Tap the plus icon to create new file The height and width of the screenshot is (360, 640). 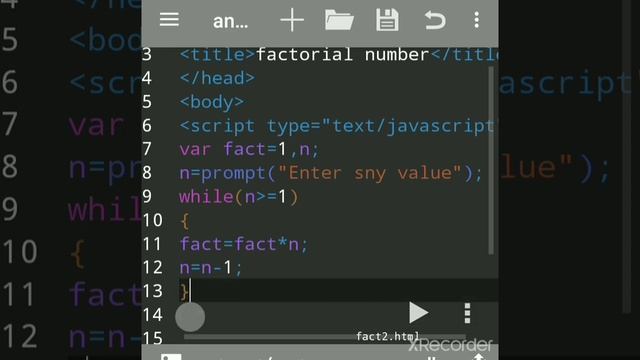point(292,20)
